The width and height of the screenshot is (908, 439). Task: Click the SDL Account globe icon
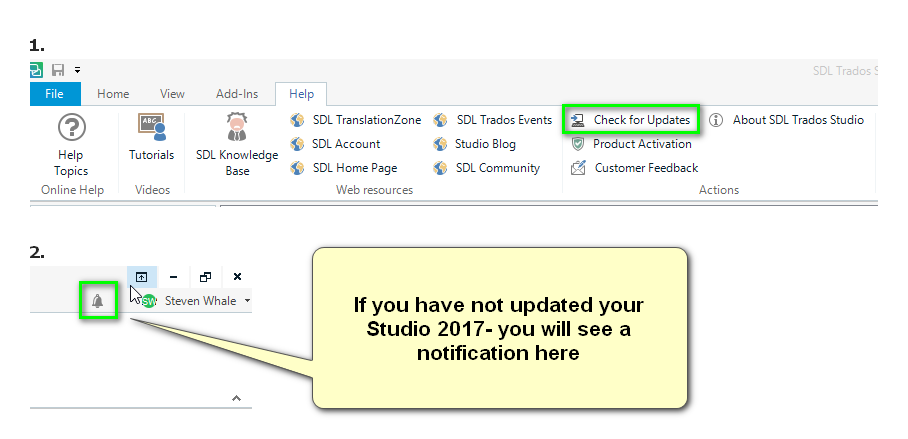pos(297,144)
